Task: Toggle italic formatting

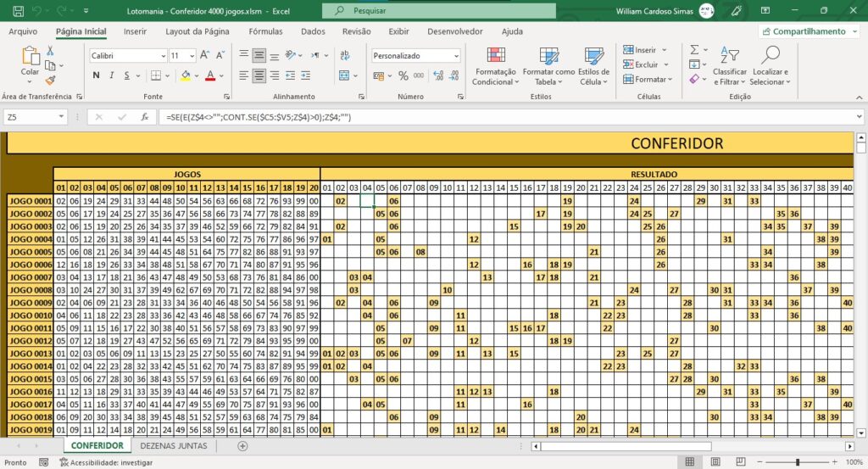Action: [x=111, y=75]
